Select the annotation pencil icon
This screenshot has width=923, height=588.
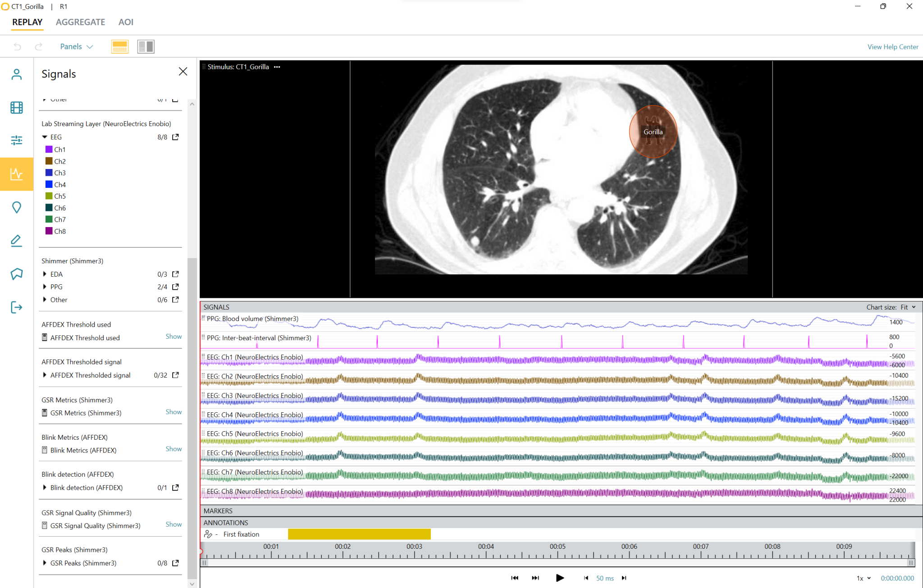click(x=17, y=240)
